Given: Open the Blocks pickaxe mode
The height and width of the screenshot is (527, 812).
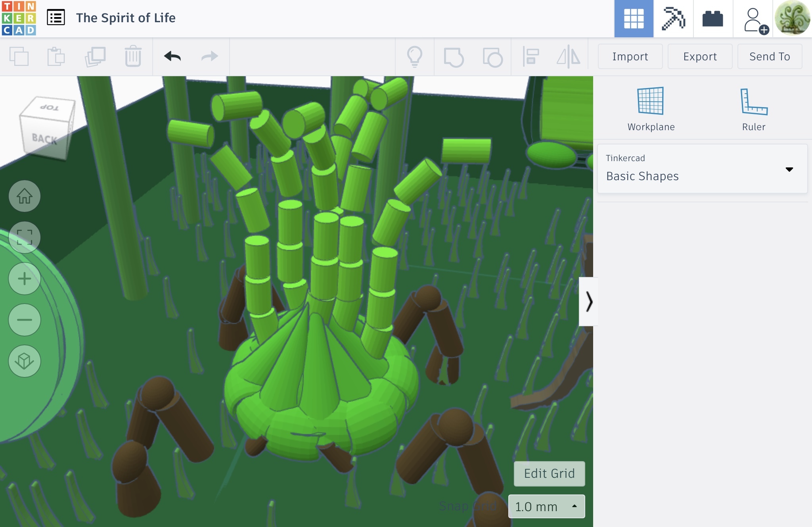Looking at the screenshot, I should pos(673,19).
